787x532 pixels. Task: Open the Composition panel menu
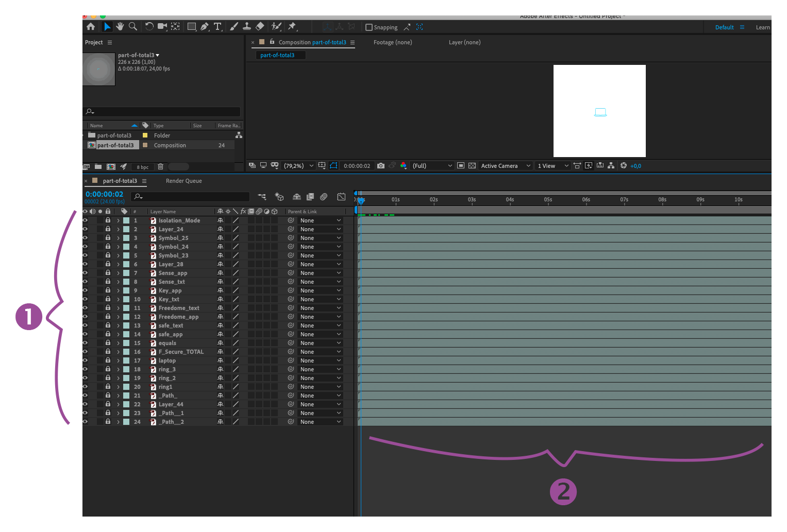[x=353, y=42]
